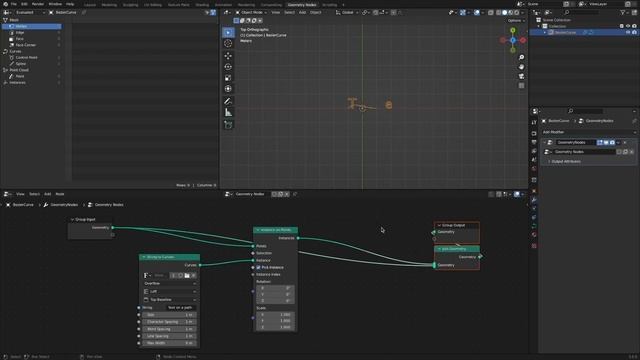Adjust the Size slider in String to Curves
640x360 pixels.
pyautogui.click(x=169, y=315)
